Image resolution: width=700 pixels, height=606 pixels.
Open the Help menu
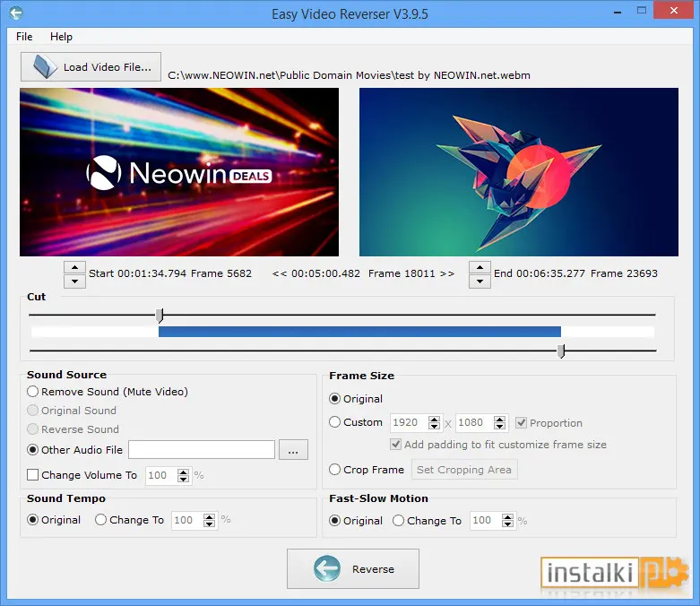(x=61, y=37)
